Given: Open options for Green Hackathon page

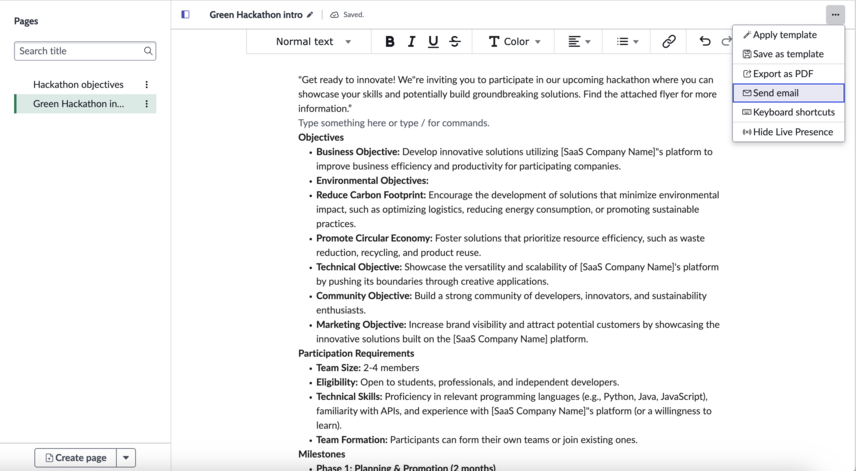Looking at the screenshot, I should tap(146, 104).
